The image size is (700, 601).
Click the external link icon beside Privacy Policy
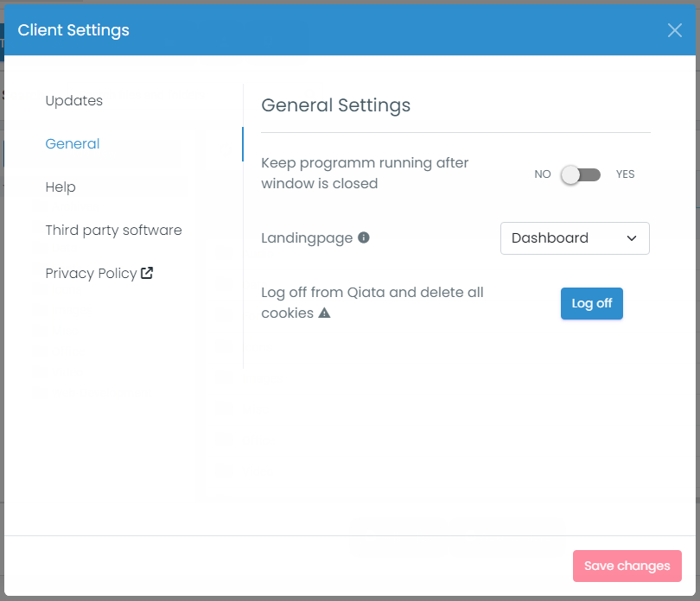click(148, 272)
